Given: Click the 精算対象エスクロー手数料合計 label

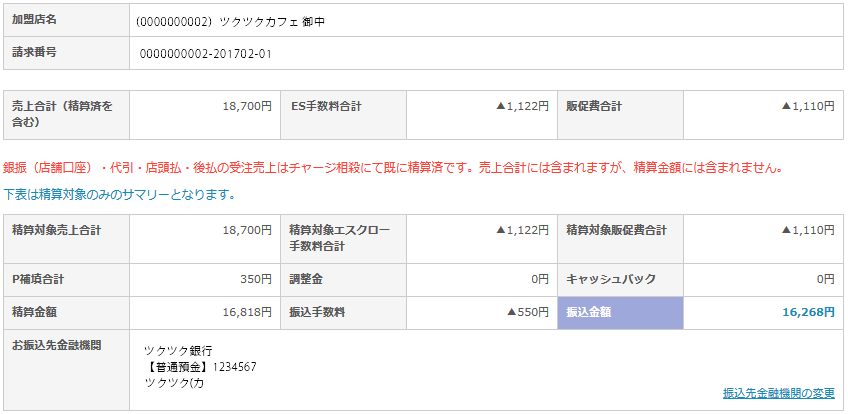Looking at the screenshot, I should pos(340,238).
